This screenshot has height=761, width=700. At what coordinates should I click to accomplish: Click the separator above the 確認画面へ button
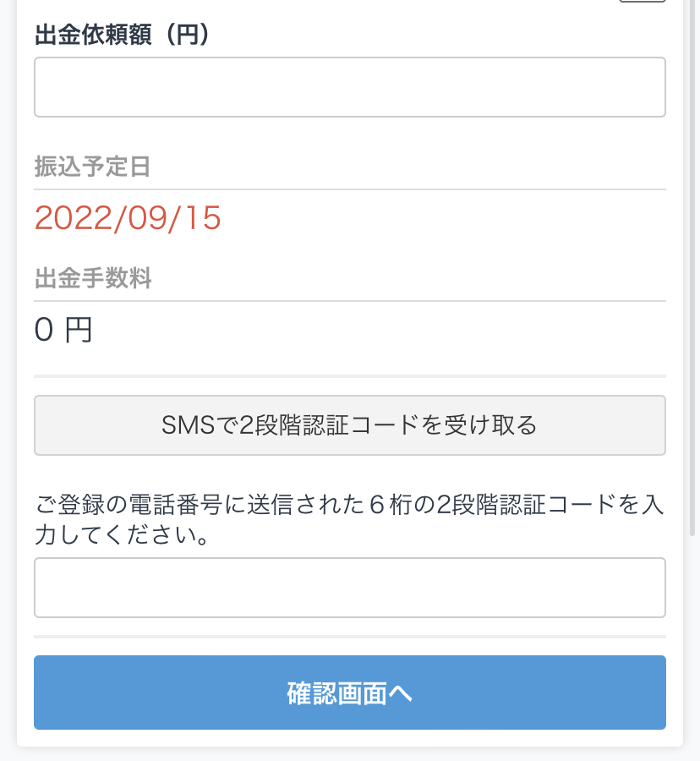pyautogui.click(x=350, y=636)
